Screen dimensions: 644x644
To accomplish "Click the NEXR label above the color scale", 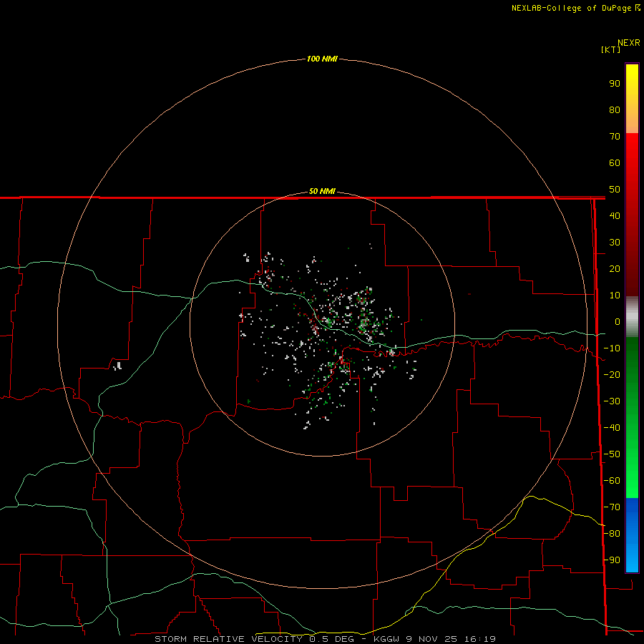I will click(x=629, y=43).
